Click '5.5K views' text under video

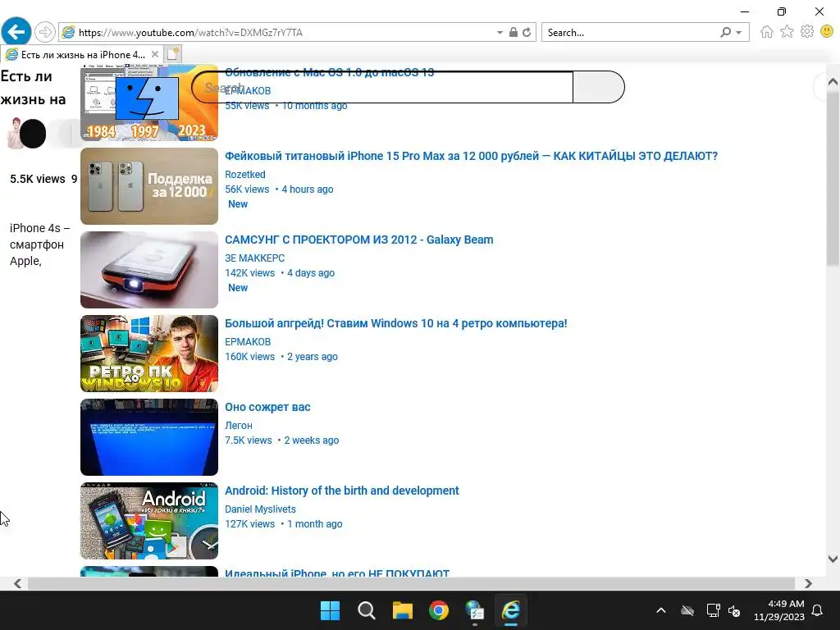38,179
